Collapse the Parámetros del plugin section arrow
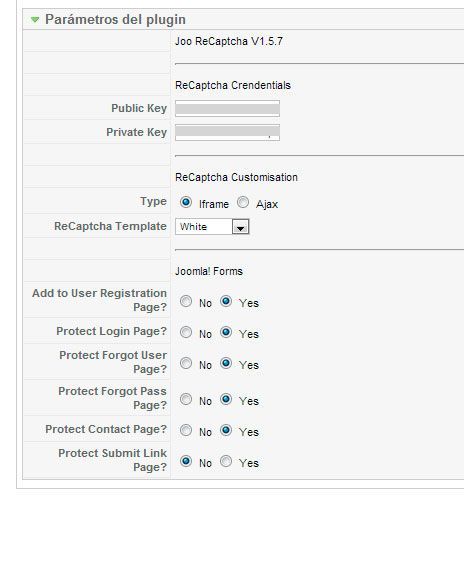The width and height of the screenshot is (464, 562). [x=35, y=20]
